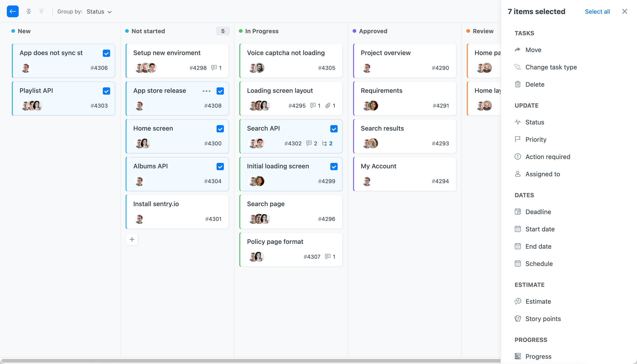Screen dimensions: 637x364
Task: Click the Not started count badge 5
Action: click(x=223, y=31)
